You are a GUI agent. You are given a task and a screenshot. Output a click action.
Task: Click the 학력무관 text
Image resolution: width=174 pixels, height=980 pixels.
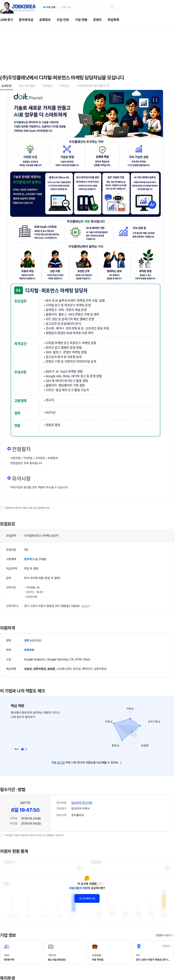(29, 650)
